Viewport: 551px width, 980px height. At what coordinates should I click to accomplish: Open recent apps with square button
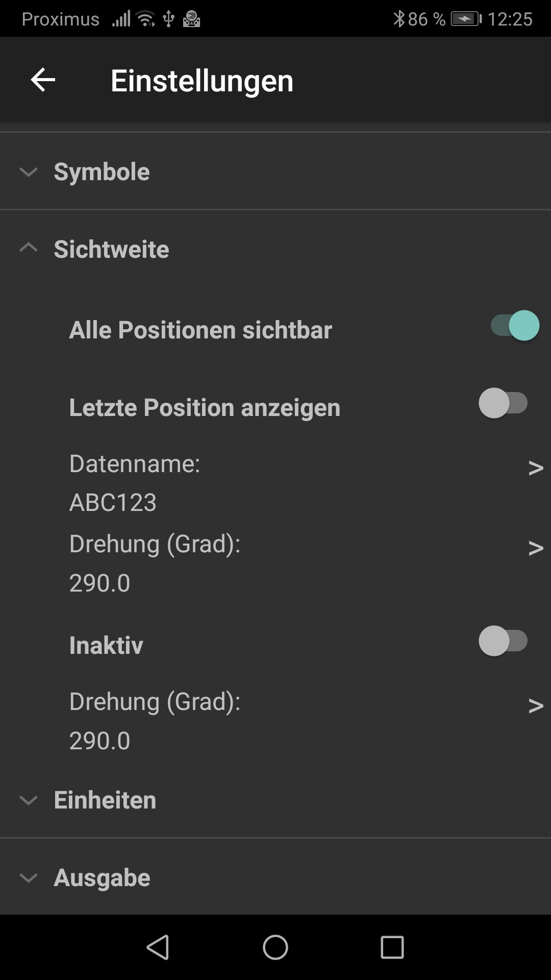click(x=392, y=947)
